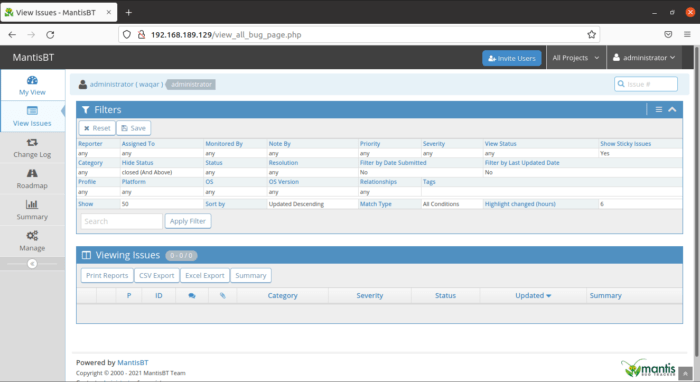Open Resolution filter option
Viewport: 700px width, 382px height.
283,163
